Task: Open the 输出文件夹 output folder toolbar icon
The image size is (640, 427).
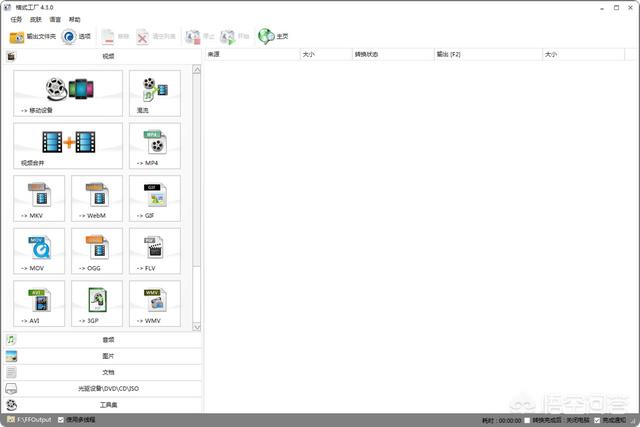Action: tap(17, 37)
